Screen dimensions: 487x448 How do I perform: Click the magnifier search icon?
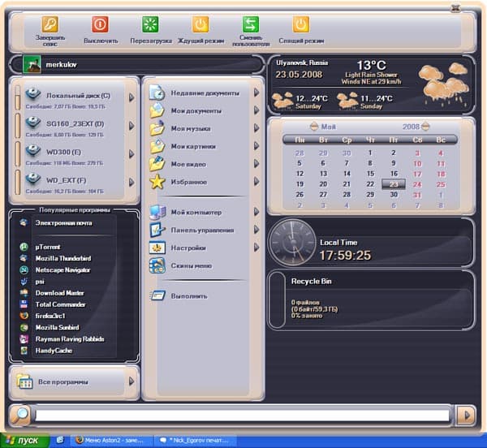tap(20, 415)
